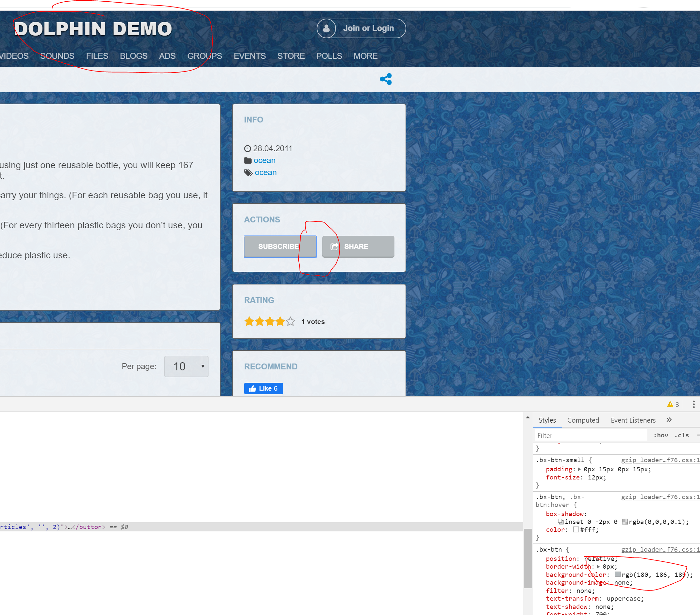
Task: Open background-color rgb(180, 186, 189) swatch
Action: pos(617,575)
